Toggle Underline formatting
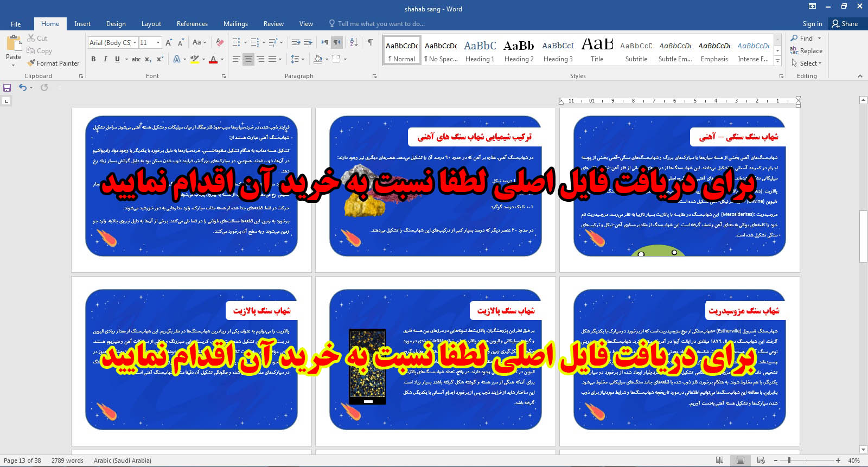 tap(117, 59)
